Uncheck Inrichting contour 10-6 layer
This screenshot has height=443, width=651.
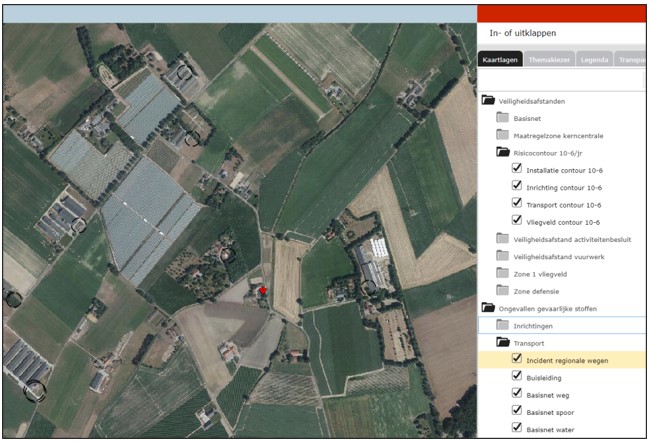point(516,186)
